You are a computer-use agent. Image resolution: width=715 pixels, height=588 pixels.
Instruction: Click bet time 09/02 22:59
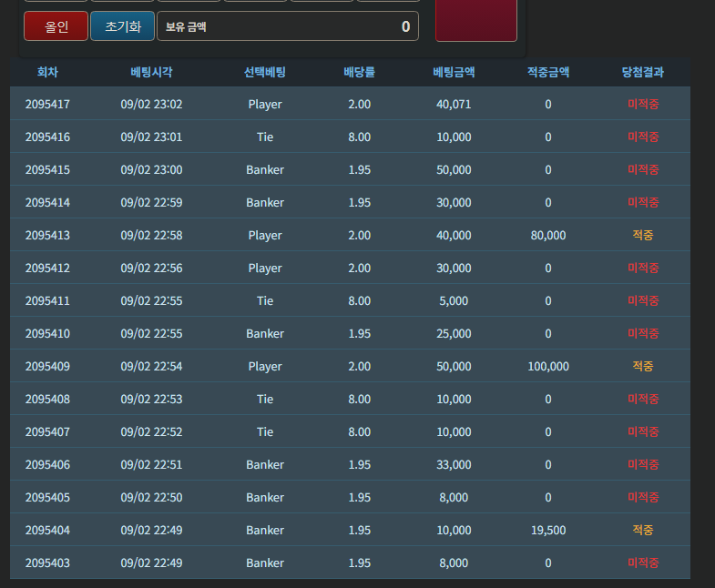[151, 203]
